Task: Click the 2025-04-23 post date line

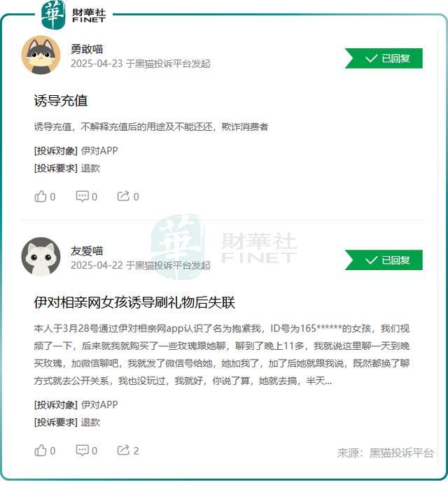Action: (140, 64)
